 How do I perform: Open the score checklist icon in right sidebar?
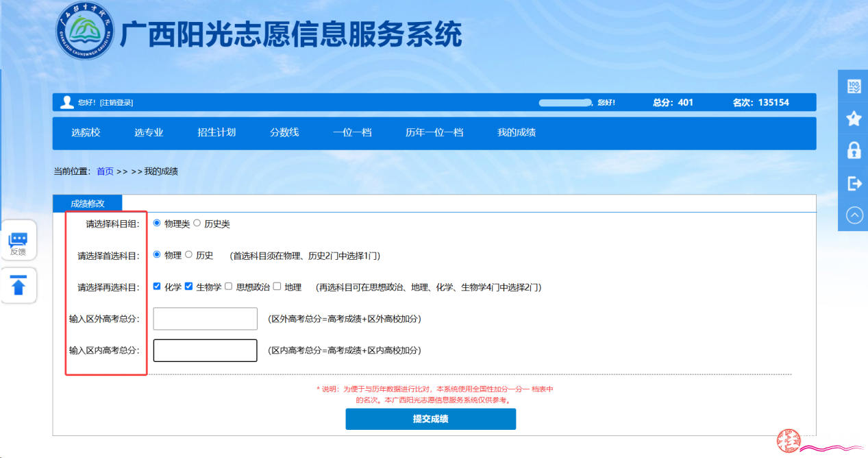coord(854,86)
